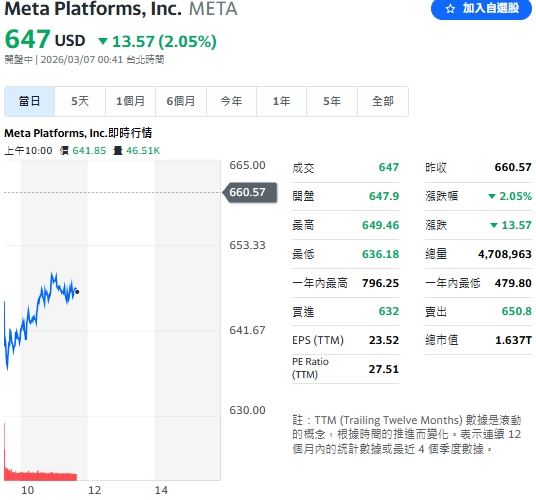Select the 今年 year-to-date tab
This screenshot has height=500, width=536.
coord(231,101)
